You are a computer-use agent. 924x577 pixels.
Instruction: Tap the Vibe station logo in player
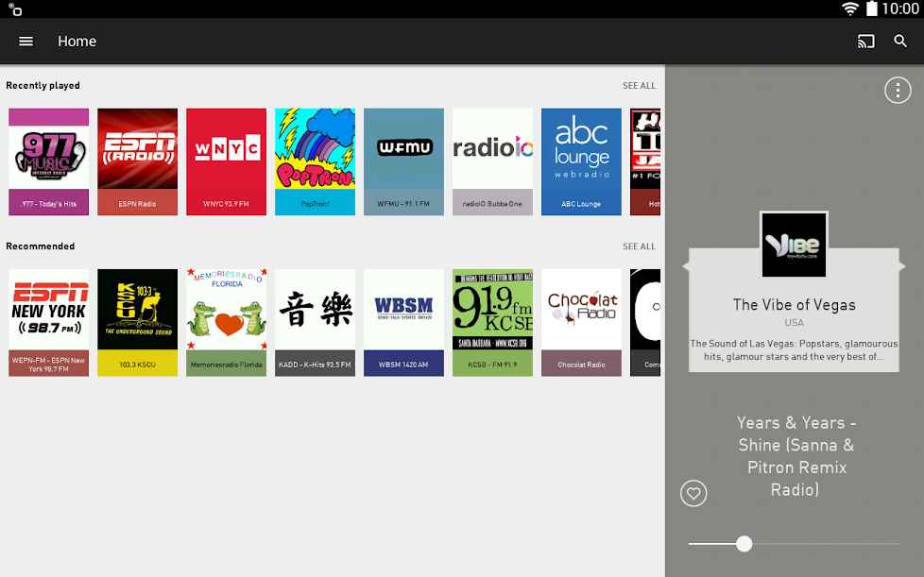click(x=794, y=245)
